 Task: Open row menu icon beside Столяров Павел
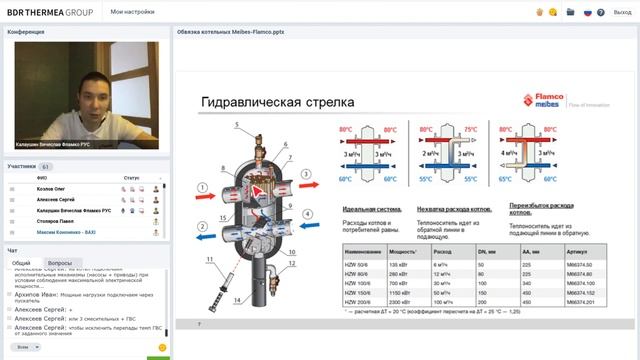click(12, 222)
